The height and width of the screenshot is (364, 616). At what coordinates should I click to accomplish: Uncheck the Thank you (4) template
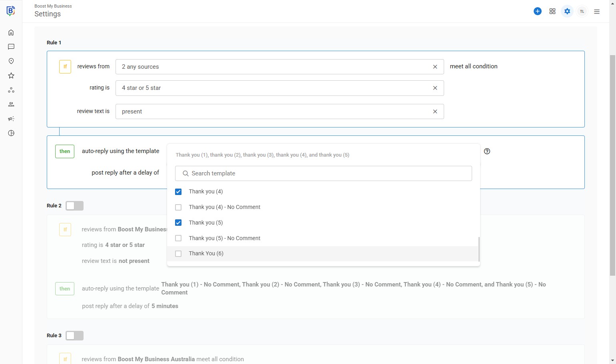[178, 192]
